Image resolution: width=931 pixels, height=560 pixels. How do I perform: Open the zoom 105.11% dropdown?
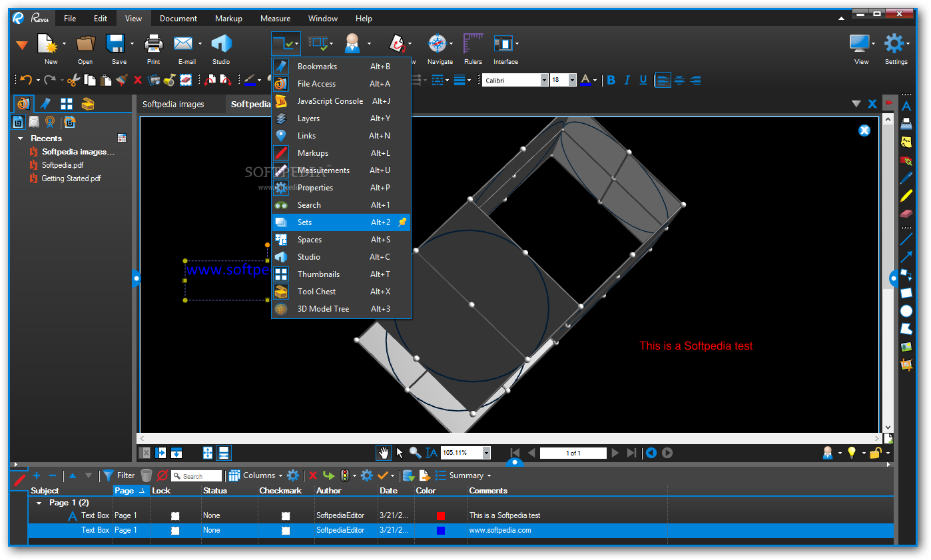pos(486,453)
